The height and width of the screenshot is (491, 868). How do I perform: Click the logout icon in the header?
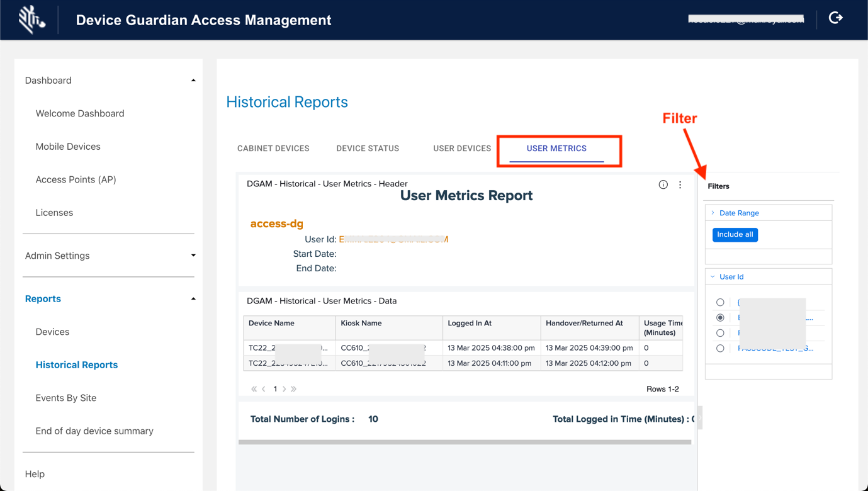[x=835, y=18]
